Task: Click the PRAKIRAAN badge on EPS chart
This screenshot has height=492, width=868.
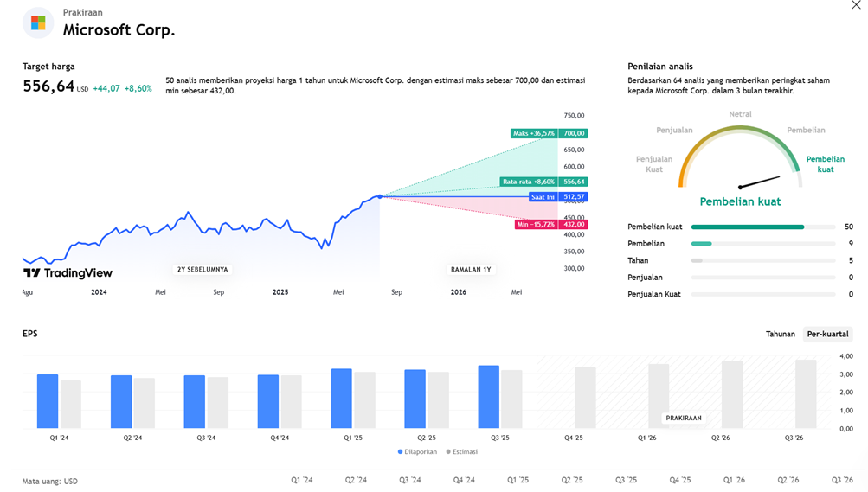Action: [x=683, y=418]
